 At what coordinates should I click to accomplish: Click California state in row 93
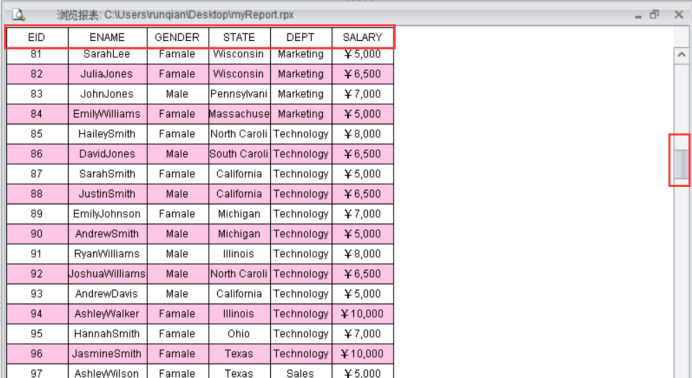click(239, 294)
